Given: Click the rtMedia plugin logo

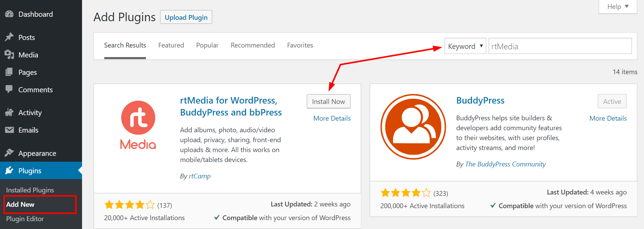Looking at the screenshot, I should point(138,125).
